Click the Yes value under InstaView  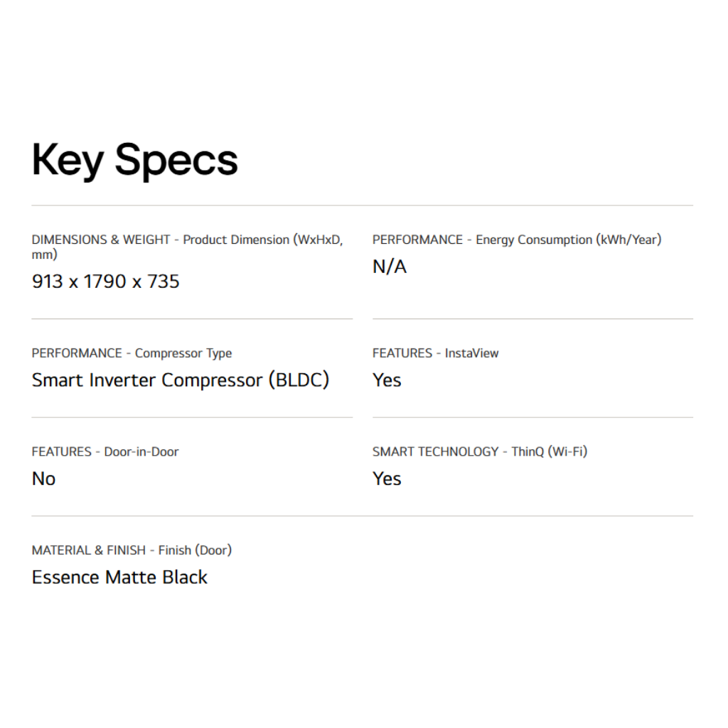click(387, 380)
